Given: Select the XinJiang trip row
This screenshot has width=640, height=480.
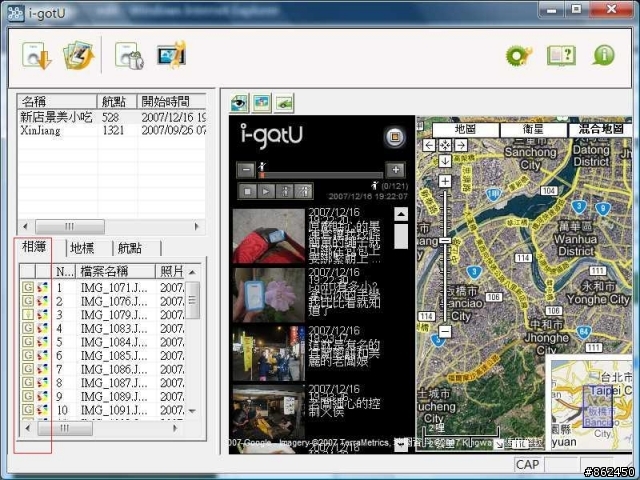Looking at the screenshot, I should (111, 131).
